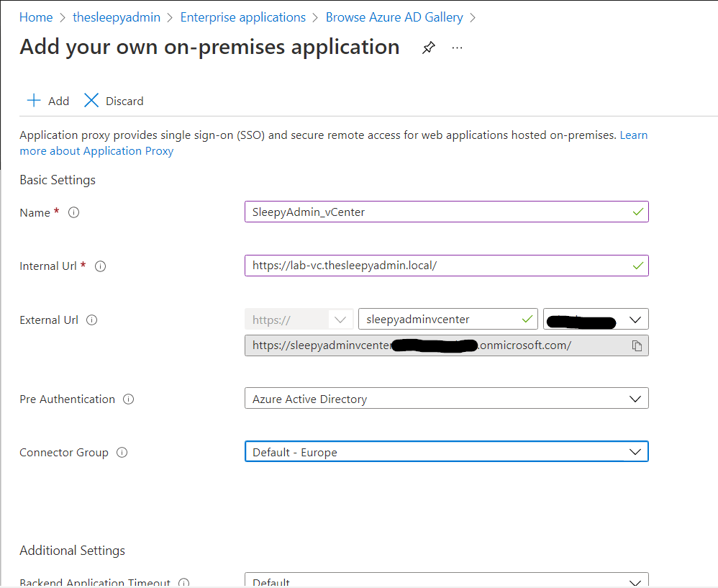Click the info icon beside External Url
Image resolution: width=718 pixels, height=588 pixels.
pyautogui.click(x=92, y=320)
